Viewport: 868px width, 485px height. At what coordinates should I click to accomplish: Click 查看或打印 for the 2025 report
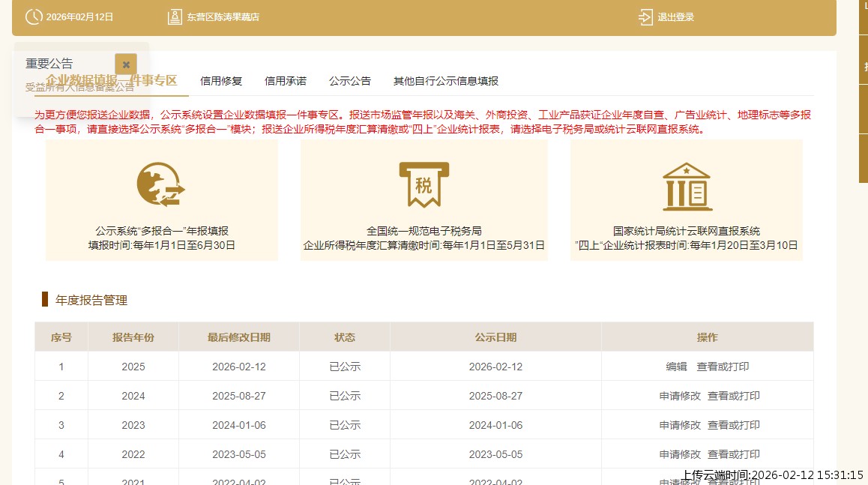tap(723, 367)
